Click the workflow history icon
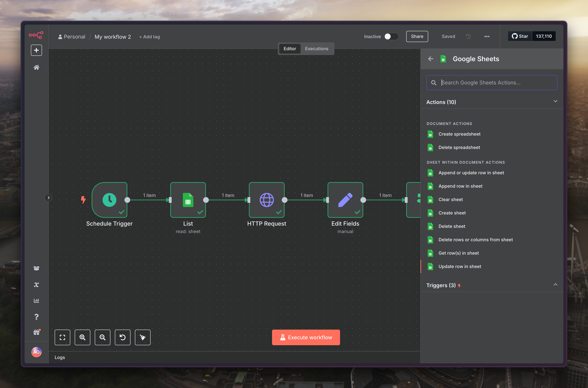This screenshot has width=588, height=388. coord(468,36)
